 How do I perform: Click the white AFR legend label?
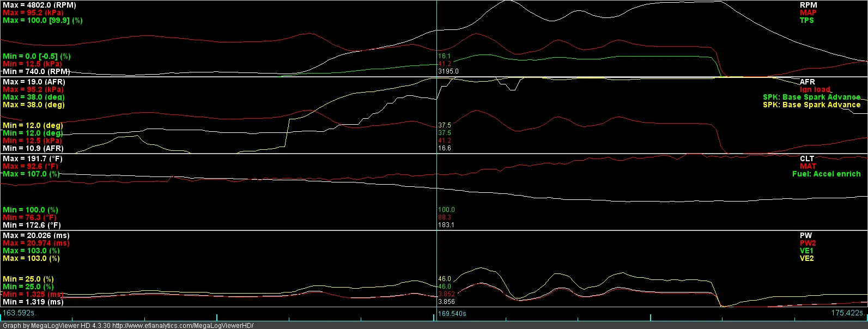click(808, 82)
